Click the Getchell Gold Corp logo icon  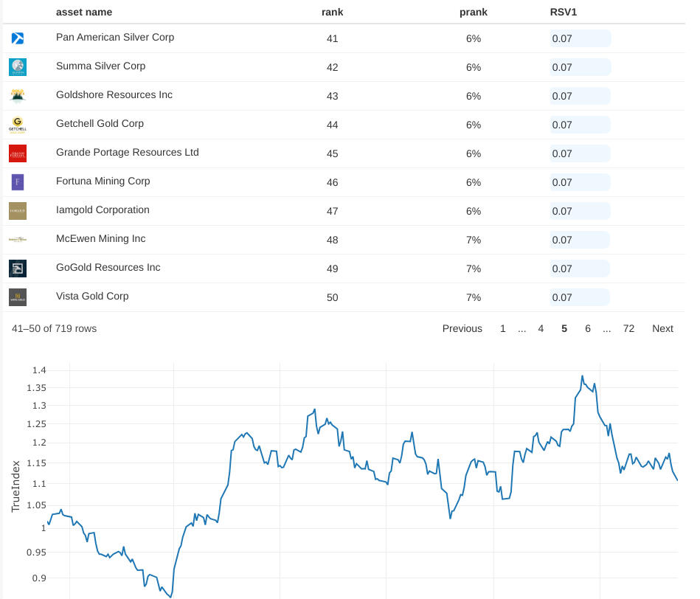pyautogui.click(x=18, y=125)
